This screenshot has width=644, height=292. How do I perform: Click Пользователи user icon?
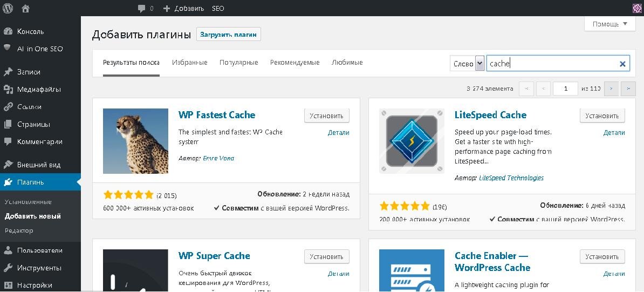pos(8,250)
